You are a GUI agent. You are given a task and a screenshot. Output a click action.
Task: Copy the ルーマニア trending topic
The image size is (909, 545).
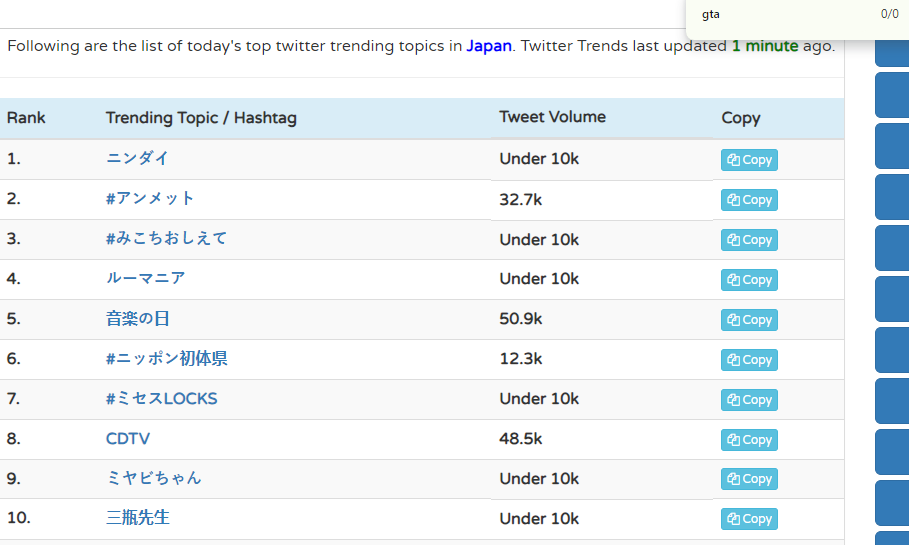tap(749, 280)
